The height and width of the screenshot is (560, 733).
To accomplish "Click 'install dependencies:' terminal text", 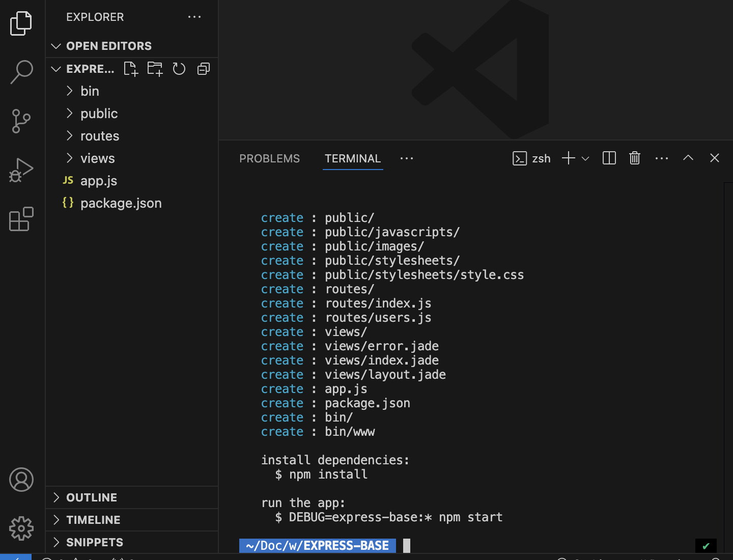I will pos(335,460).
